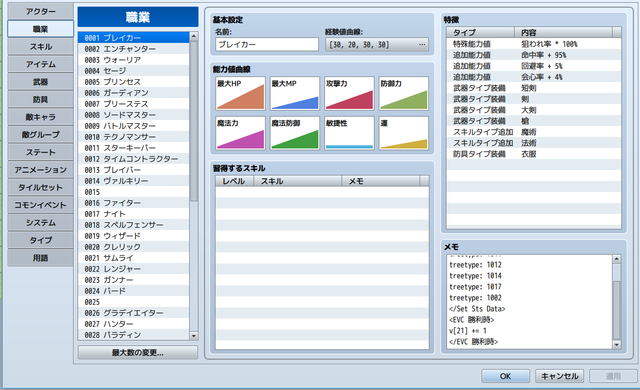This screenshot has height=390, width=640.
Task: Open the 最大HP parameter curve
Action: [x=240, y=93]
